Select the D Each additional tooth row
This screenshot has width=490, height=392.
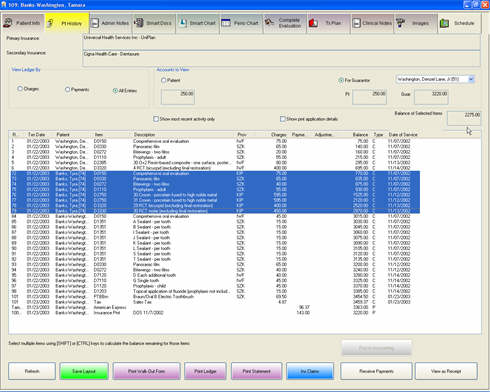click(x=215, y=275)
